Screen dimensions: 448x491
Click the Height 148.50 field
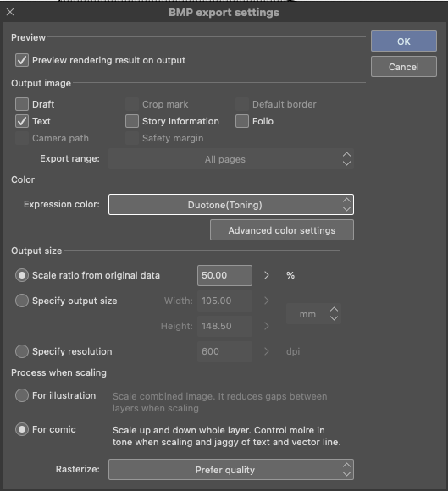click(x=224, y=326)
